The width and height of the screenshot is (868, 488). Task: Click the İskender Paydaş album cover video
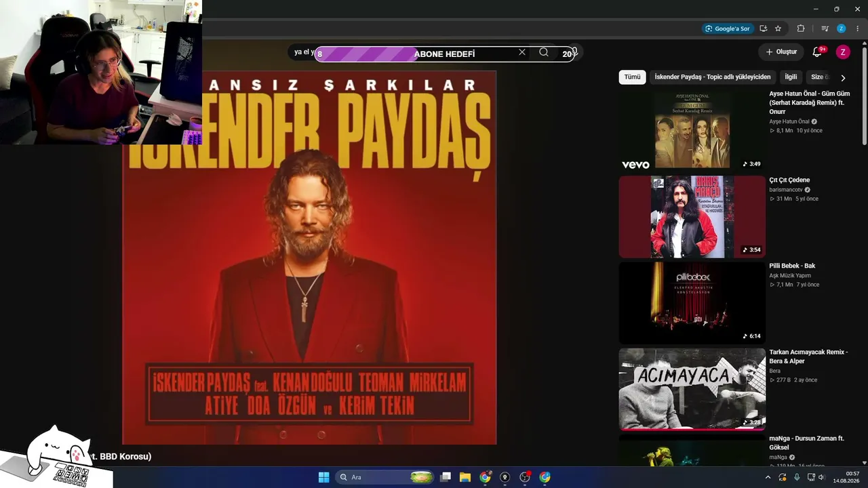pyautogui.click(x=309, y=258)
